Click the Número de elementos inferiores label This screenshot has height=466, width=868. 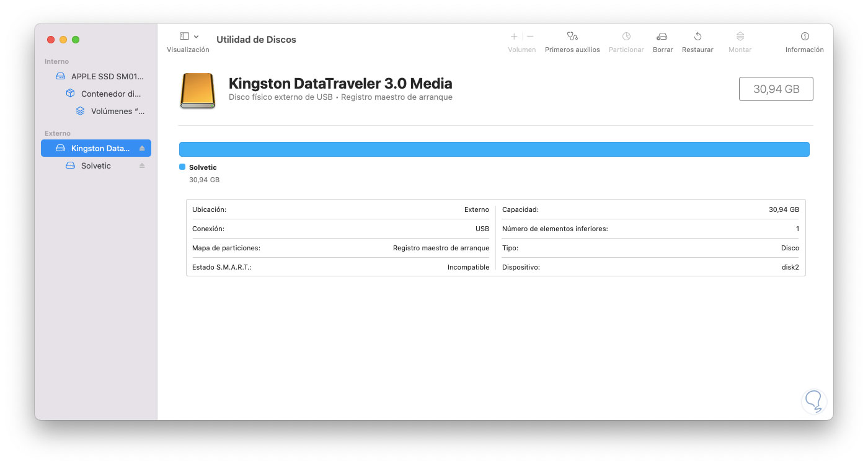point(555,229)
